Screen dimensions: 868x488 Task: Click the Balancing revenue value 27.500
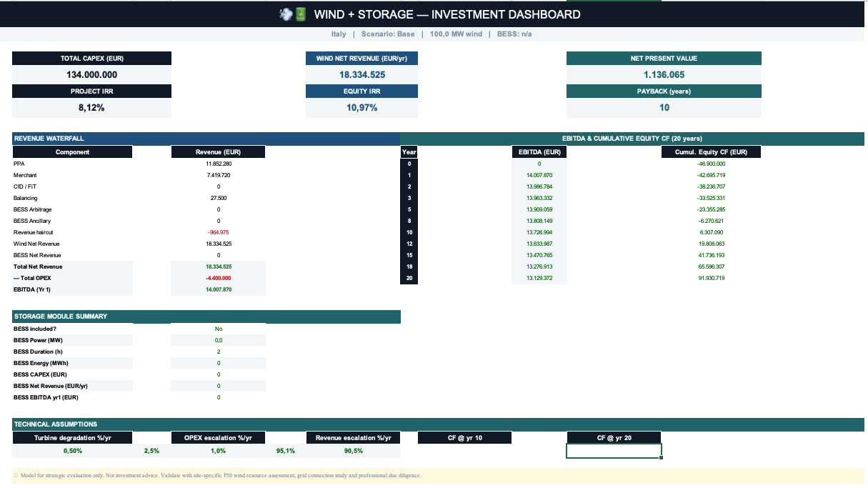point(219,198)
